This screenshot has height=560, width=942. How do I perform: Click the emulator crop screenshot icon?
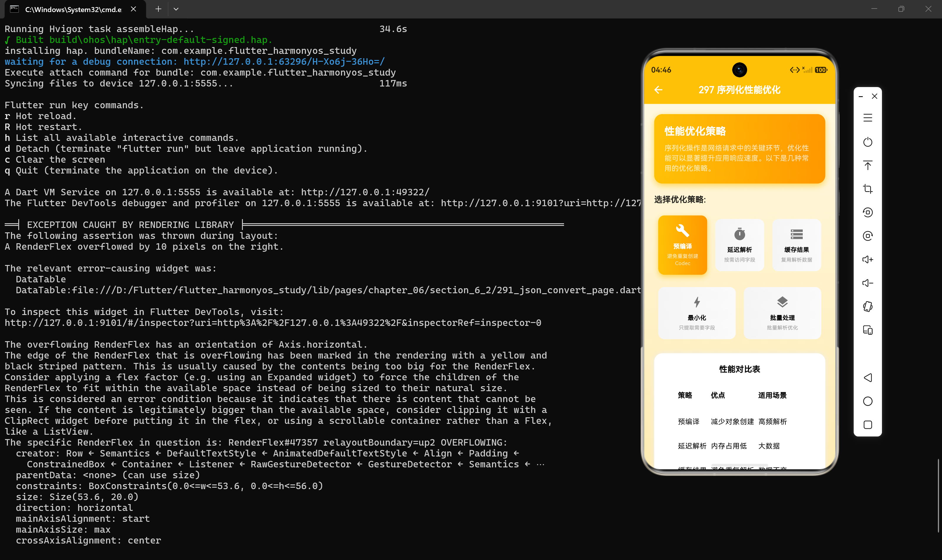point(868,189)
